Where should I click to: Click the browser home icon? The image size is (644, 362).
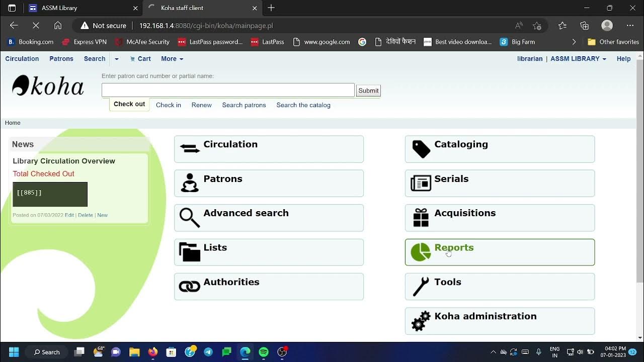(58, 26)
